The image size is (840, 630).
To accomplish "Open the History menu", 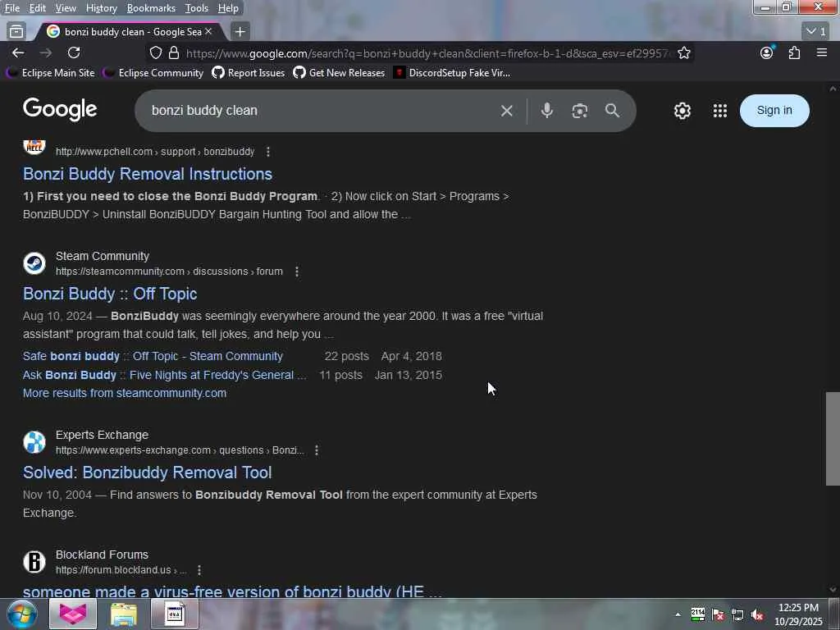I will (101, 8).
